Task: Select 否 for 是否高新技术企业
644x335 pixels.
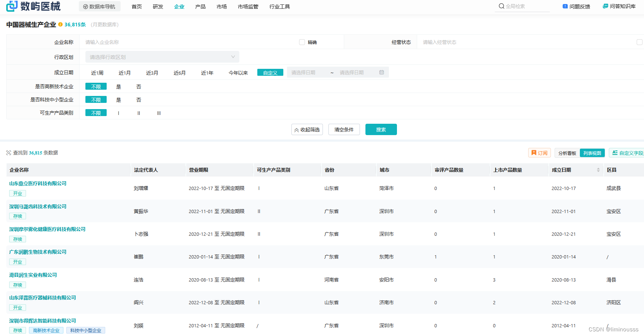Action: point(139,87)
